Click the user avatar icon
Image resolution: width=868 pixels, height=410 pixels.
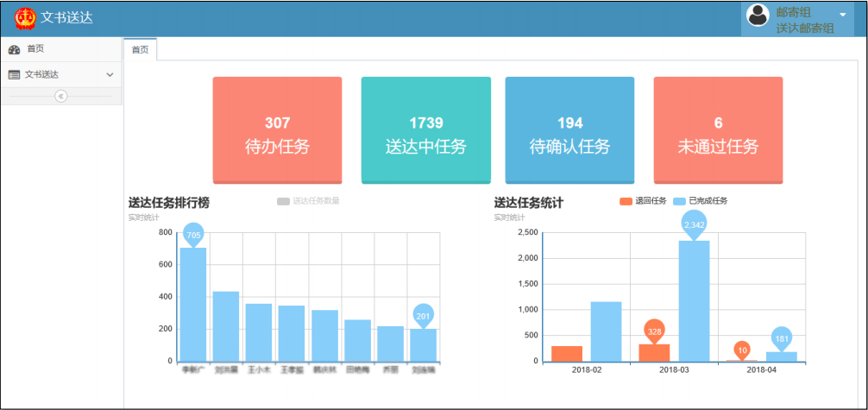tap(758, 16)
